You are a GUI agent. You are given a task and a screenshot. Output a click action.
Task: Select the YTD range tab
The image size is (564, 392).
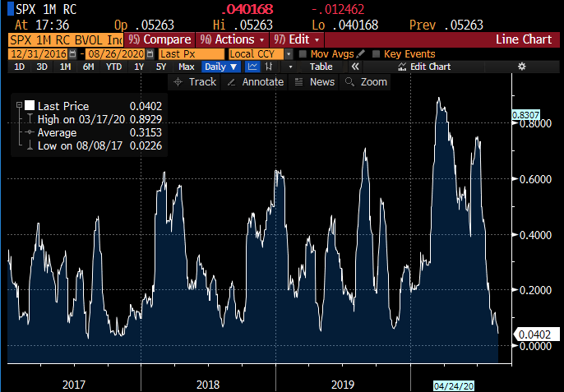[x=113, y=67]
